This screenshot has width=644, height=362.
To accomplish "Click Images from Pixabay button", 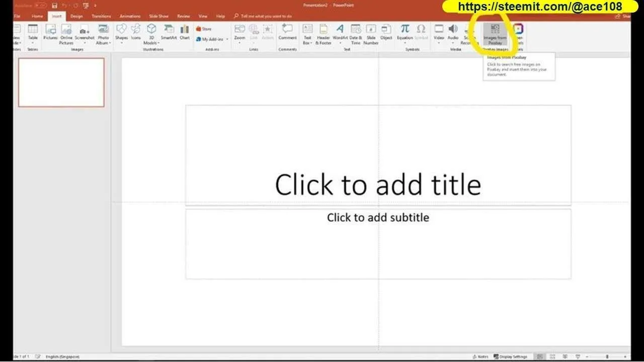I will tap(495, 34).
